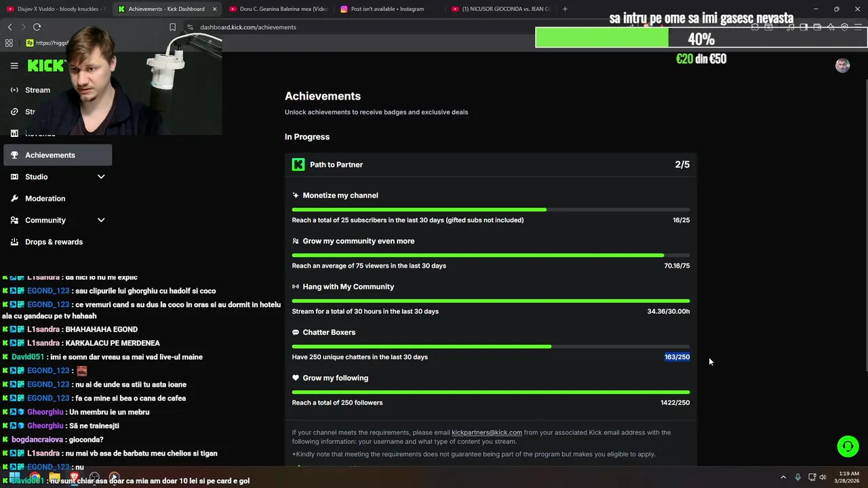This screenshot has height=488, width=868.
Task: Open the File Explorer folder on the taskbar
Action: [x=54, y=477]
